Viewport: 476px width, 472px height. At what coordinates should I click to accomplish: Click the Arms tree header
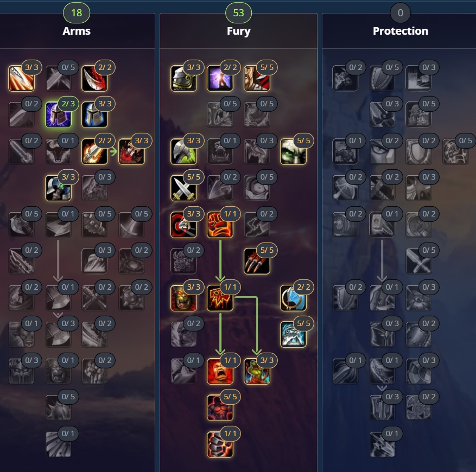[x=77, y=31]
